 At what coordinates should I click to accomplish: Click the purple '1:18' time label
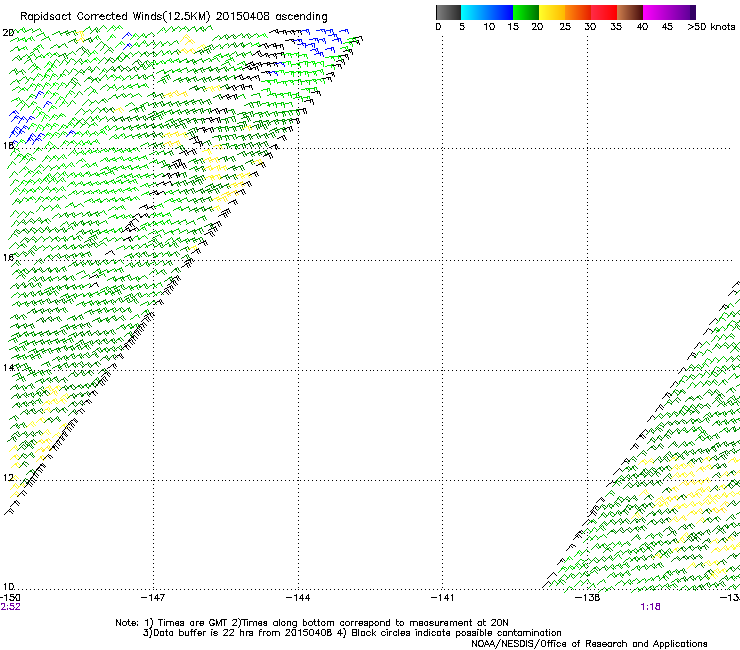point(650,607)
